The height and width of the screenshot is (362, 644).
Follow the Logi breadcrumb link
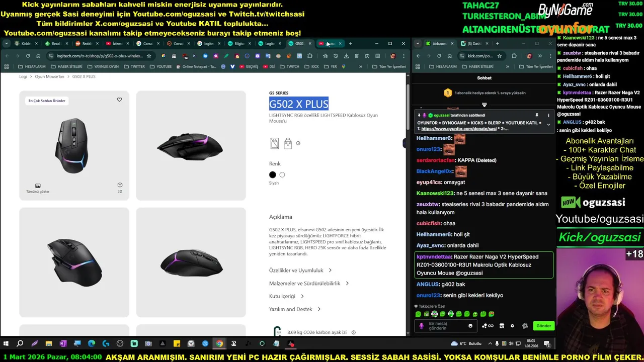pos(23,77)
